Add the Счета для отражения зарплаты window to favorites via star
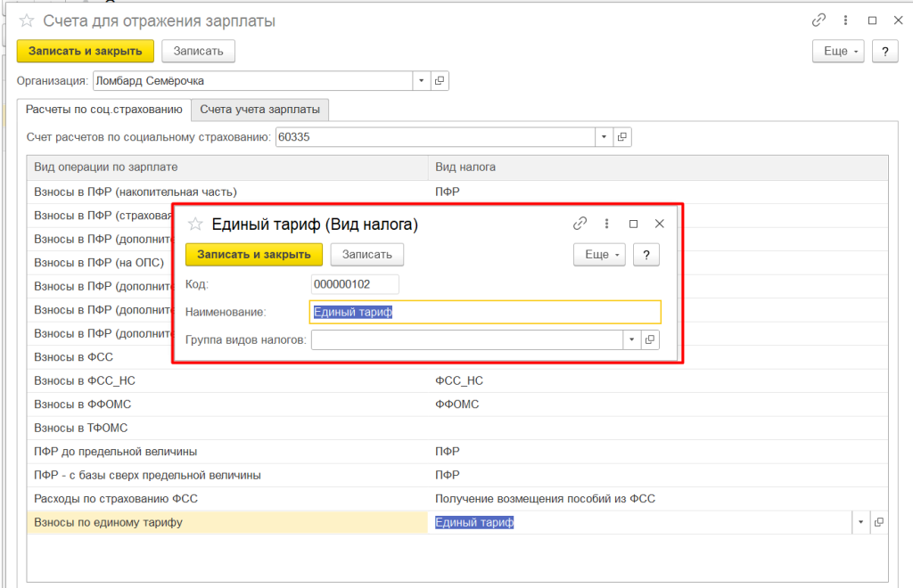 [x=27, y=20]
